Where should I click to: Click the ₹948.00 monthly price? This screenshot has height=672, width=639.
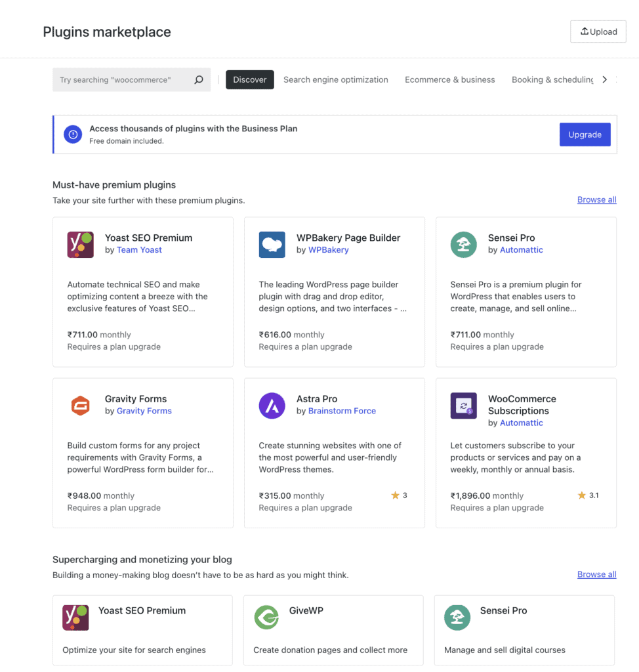[101, 496]
